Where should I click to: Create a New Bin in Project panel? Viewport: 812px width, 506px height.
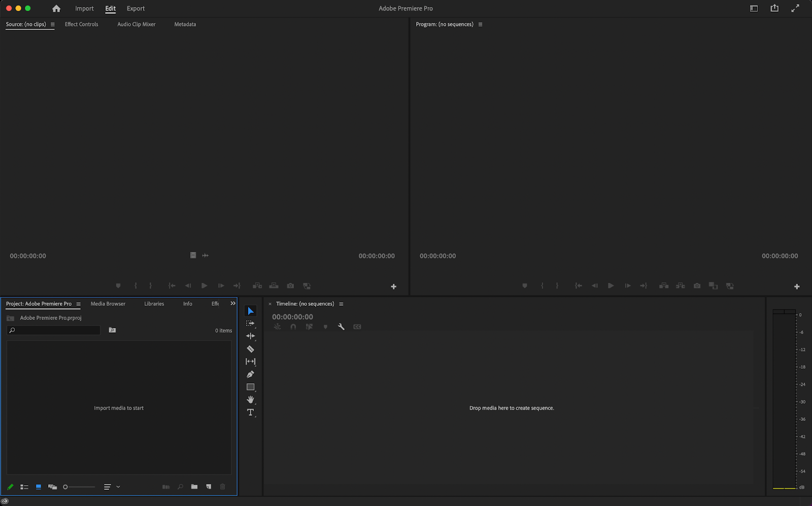coord(194,487)
